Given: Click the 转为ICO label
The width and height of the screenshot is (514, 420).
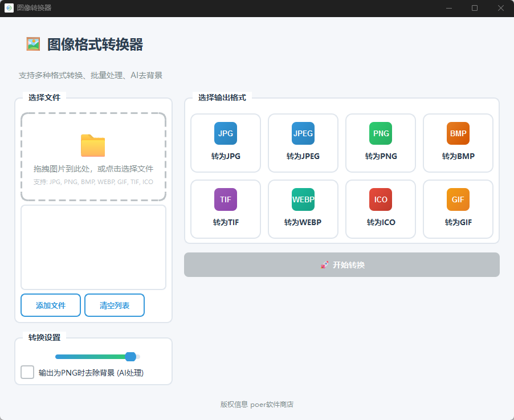Looking at the screenshot, I should [x=381, y=222].
